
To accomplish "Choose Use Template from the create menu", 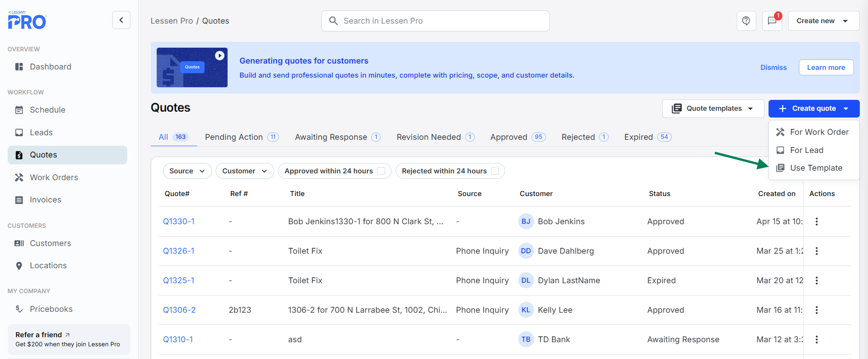I will click(816, 168).
